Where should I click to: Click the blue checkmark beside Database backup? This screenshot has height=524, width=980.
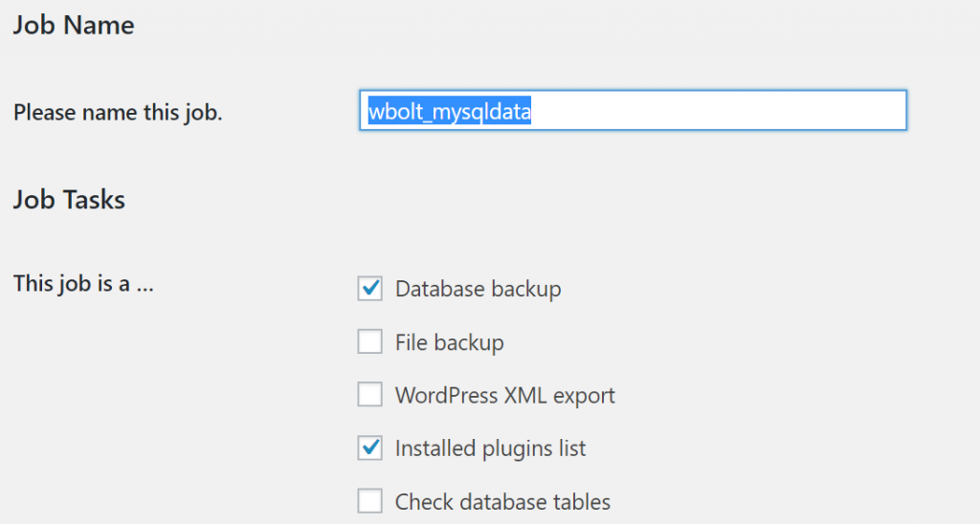(x=369, y=289)
